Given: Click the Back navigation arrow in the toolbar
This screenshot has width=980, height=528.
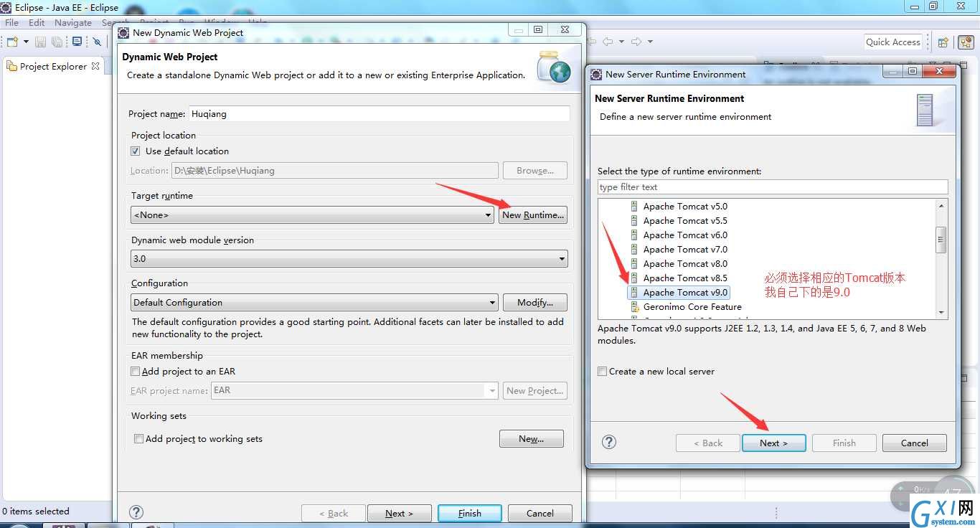Looking at the screenshot, I should (x=607, y=42).
